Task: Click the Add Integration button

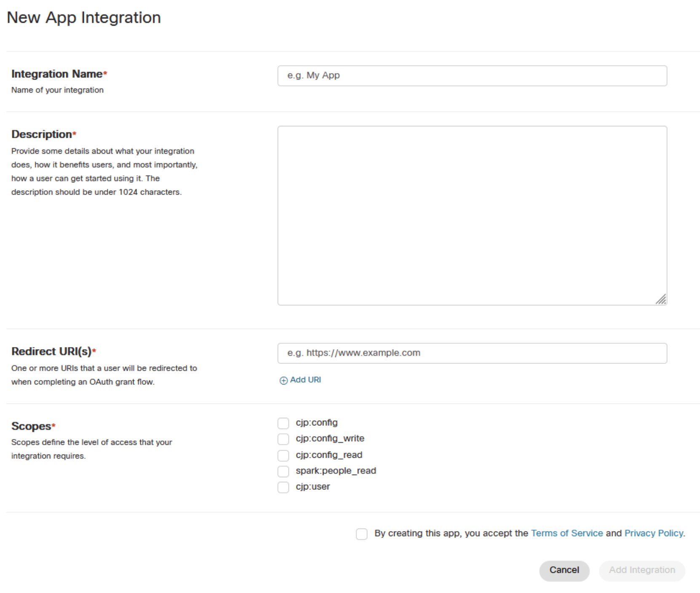Action: click(642, 571)
